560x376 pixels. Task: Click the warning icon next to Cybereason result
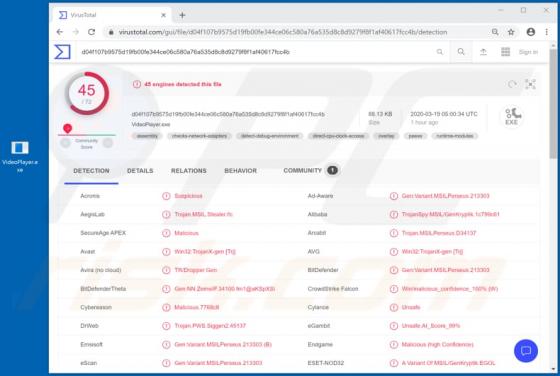pyautogui.click(x=166, y=307)
